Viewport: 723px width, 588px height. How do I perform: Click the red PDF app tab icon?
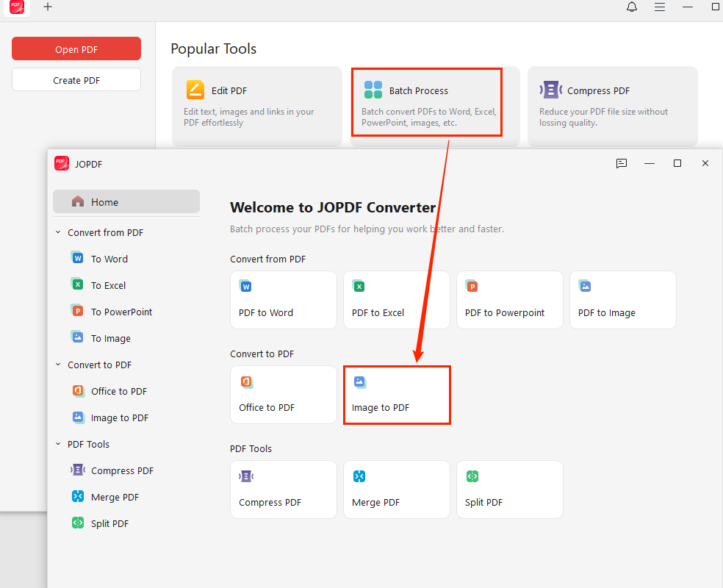tap(17, 7)
